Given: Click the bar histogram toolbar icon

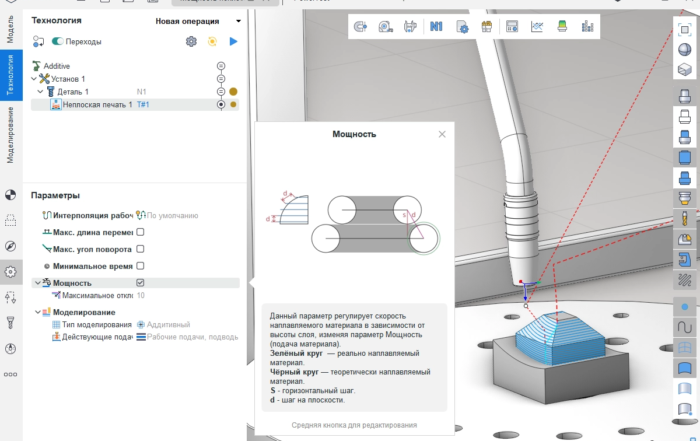Looking at the screenshot, I should pos(587,27).
